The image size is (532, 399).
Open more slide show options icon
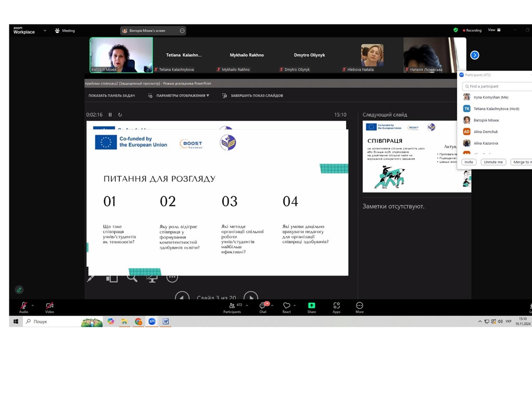click(x=172, y=278)
